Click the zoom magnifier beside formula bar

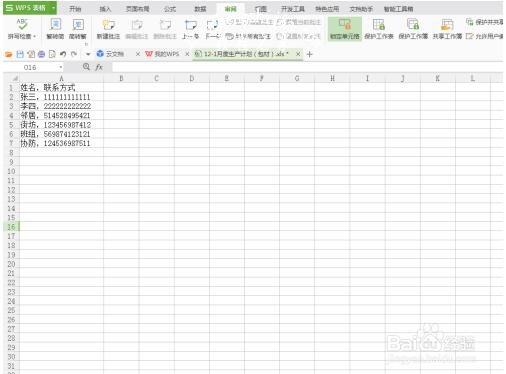coord(86,67)
